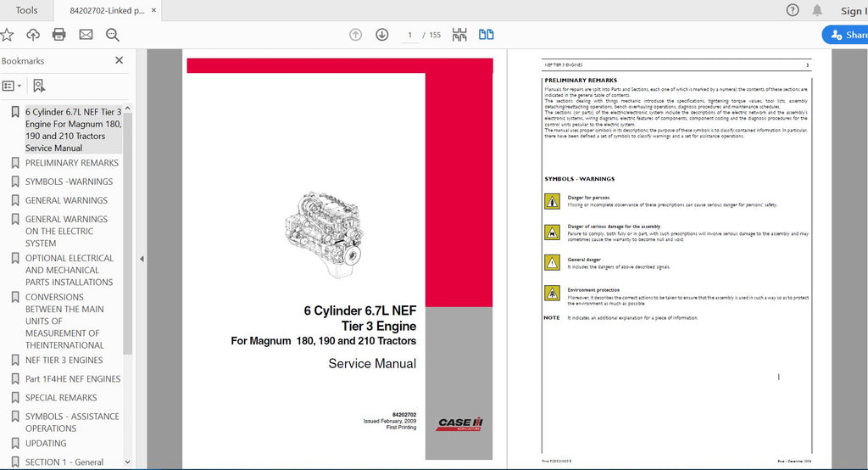Go to previous page arrow
The image size is (868, 470).
[355, 35]
